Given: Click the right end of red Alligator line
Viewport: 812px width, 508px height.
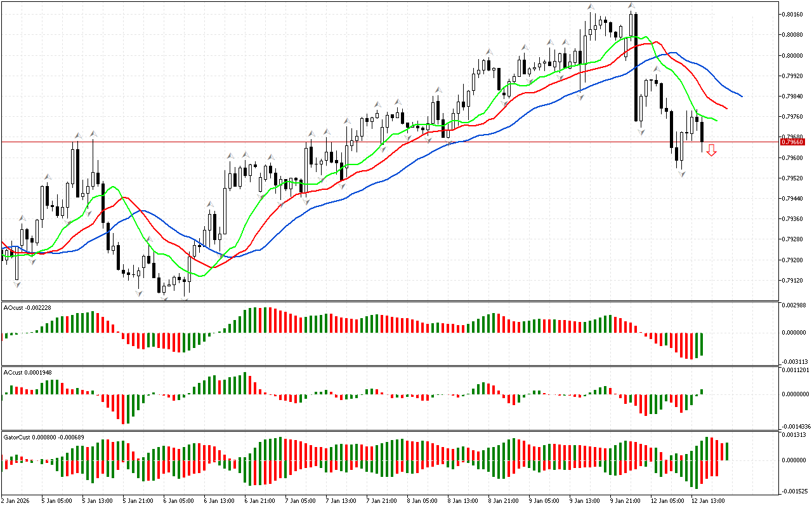Looking at the screenshot, I should click(x=726, y=109).
